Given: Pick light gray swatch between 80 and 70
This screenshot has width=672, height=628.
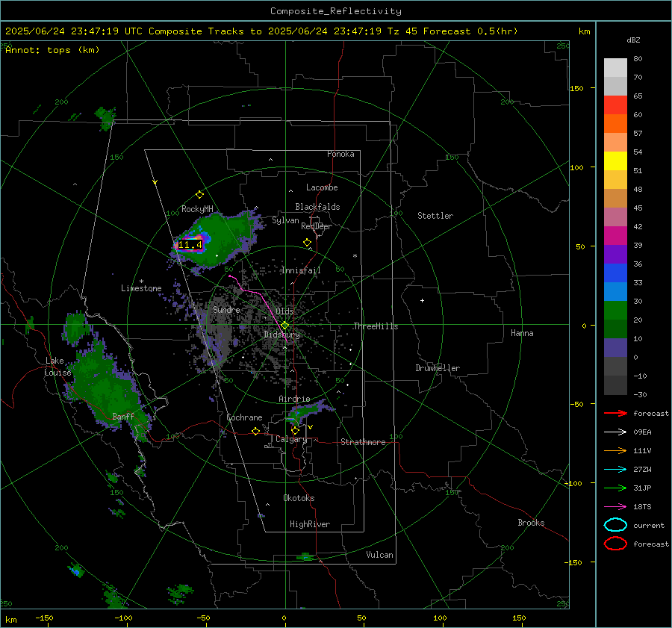Looking at the screenshot, I should point(615,68).
